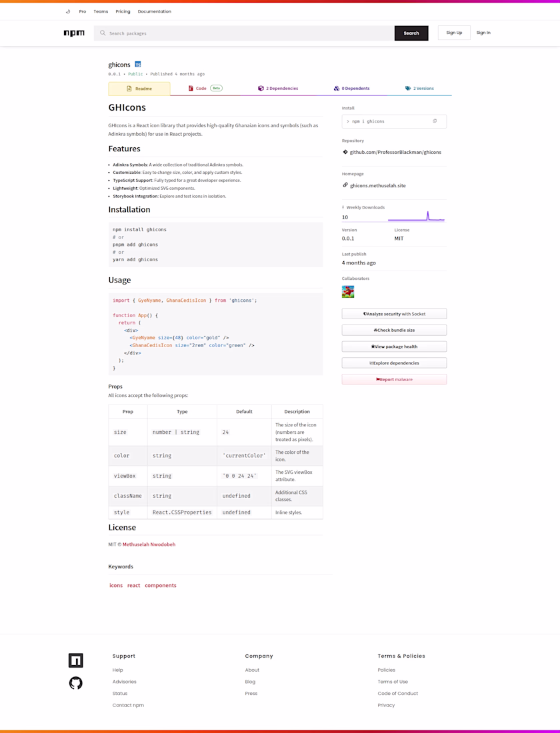The height and width of the screenshot is (733, 560).
Task: Click the View package health button
Action: 395,347
